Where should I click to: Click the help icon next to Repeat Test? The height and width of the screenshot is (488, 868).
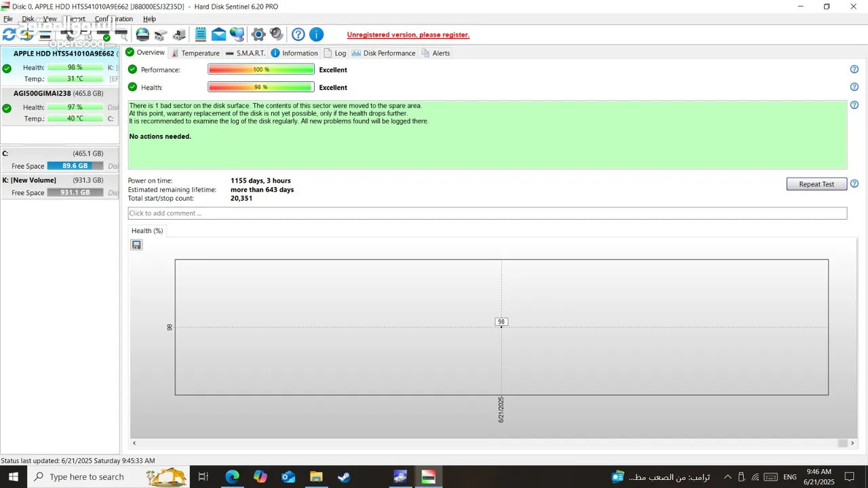point(854,184)
